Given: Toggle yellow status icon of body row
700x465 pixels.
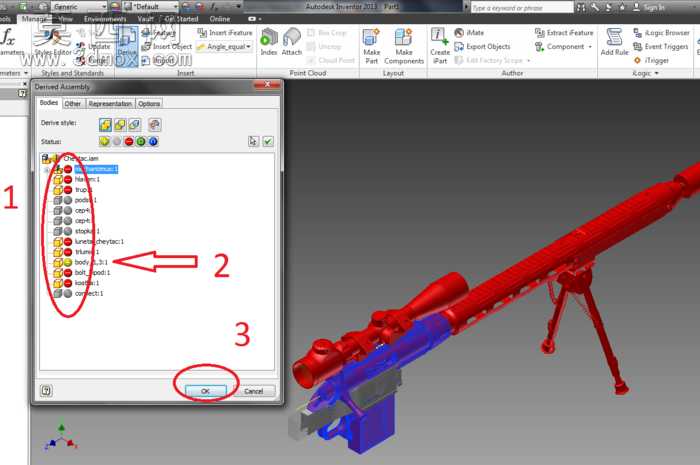Looking at the screenshot, I should [68, 262].
